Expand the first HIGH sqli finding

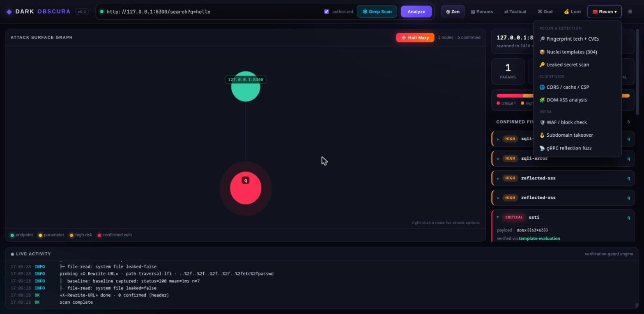coord(498,139)
